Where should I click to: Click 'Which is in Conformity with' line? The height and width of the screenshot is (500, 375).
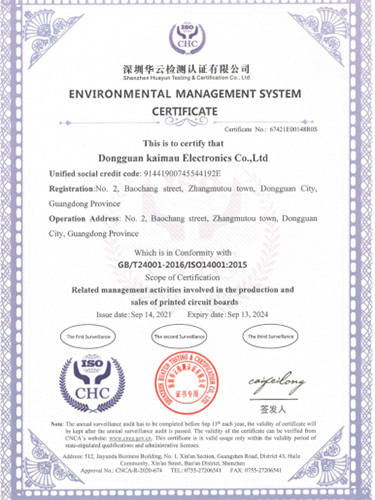click(x=183, y=253)
